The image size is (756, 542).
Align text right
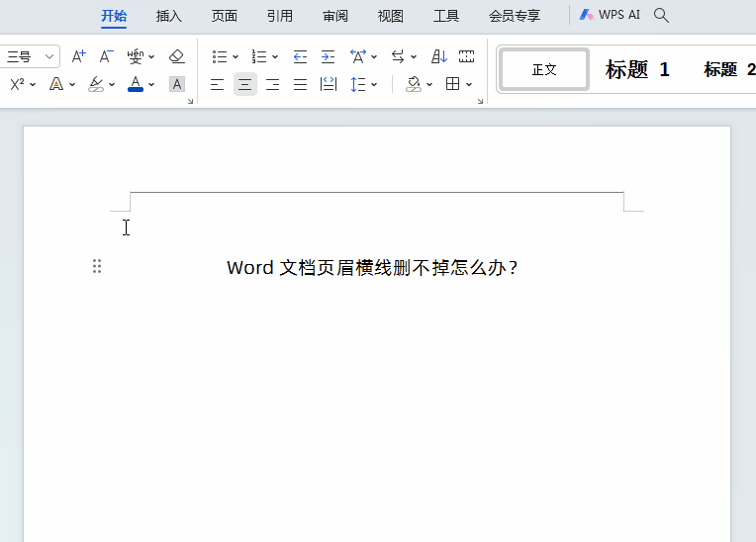pos(272,85)
